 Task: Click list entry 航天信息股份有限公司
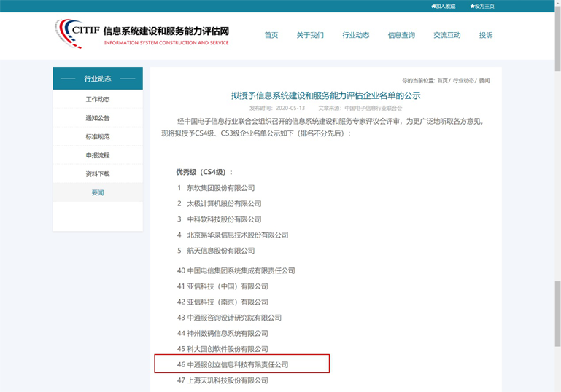click(221, 251)
